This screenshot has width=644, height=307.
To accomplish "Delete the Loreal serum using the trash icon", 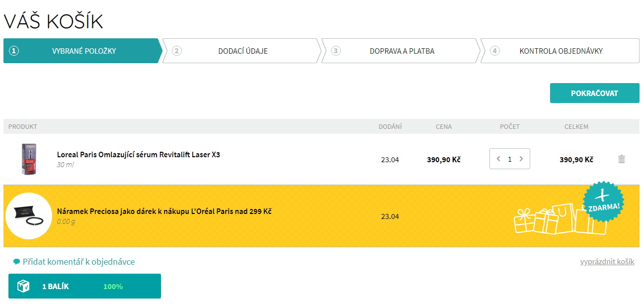I will coord(621,159).
